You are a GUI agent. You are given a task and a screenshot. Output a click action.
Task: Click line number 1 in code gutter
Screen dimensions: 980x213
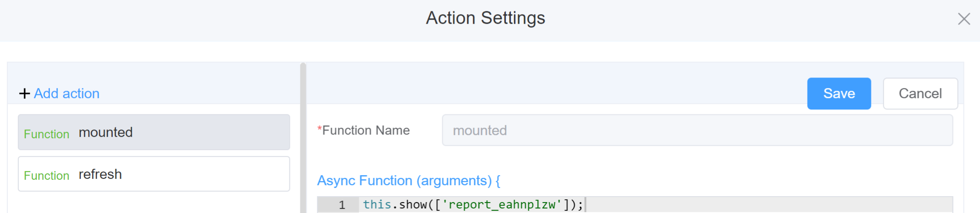341,205
